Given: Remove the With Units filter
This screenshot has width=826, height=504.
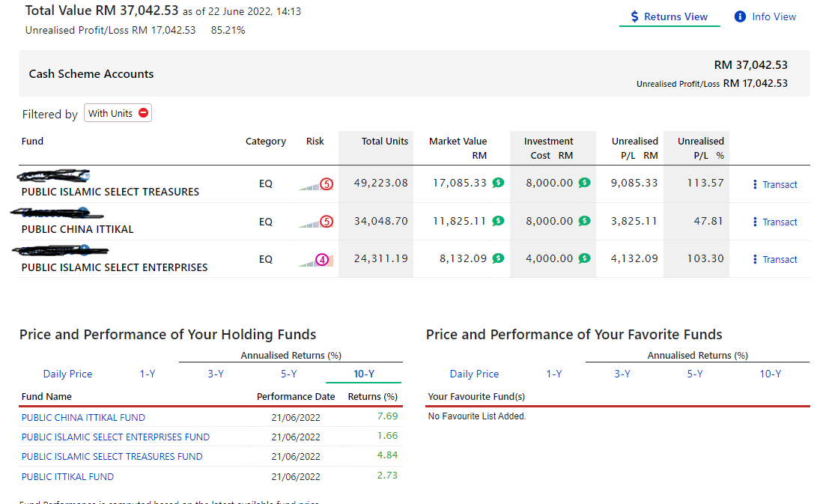Looking at the screenshot, I should click(143, 113).
